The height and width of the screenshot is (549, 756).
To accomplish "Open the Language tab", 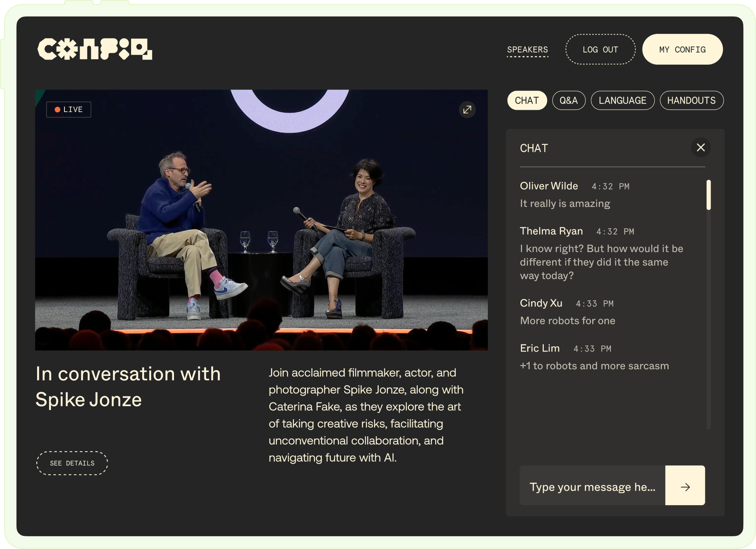I will point(622,100).
